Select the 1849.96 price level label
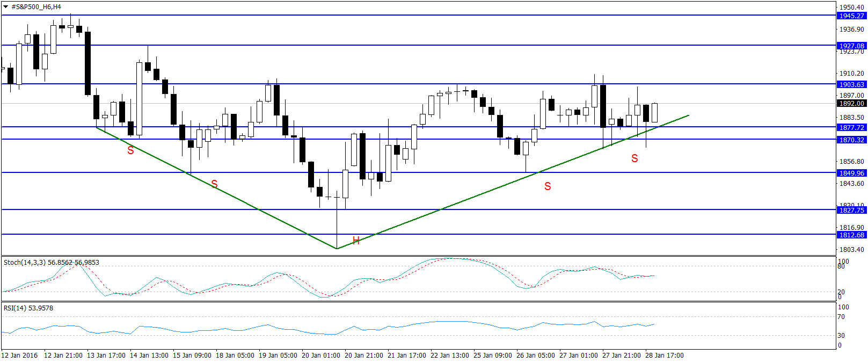 point(852,173)
